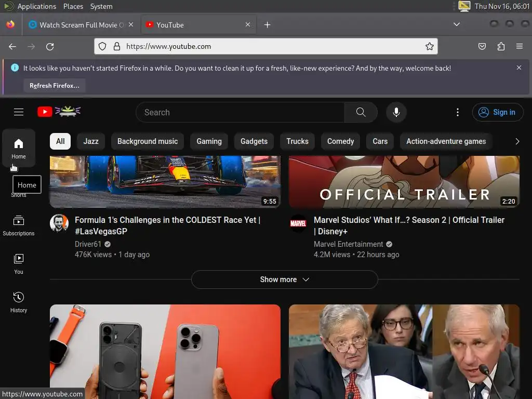
Task: Open Subscriptions in sidebar
Action: 19,225
